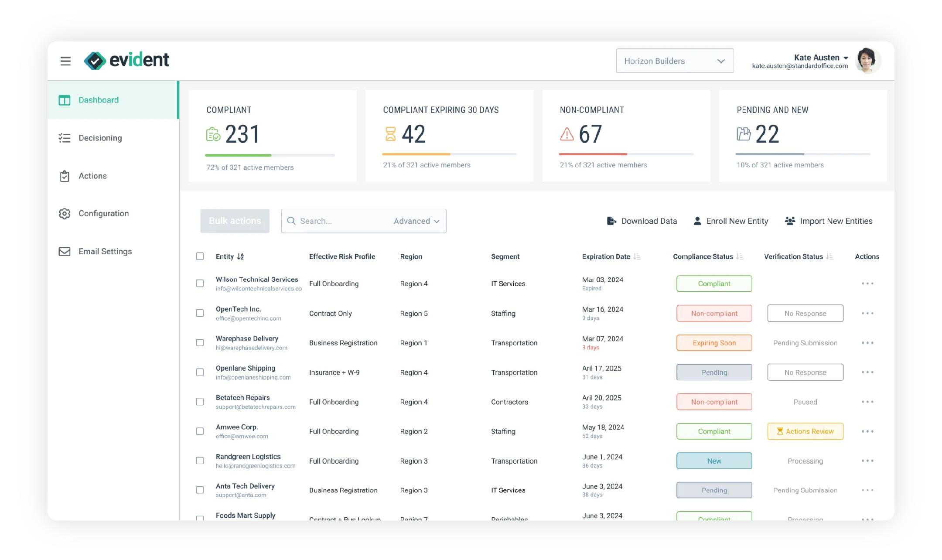Click No Response status for OpenTech Inc.

click(x=805, y=313)
